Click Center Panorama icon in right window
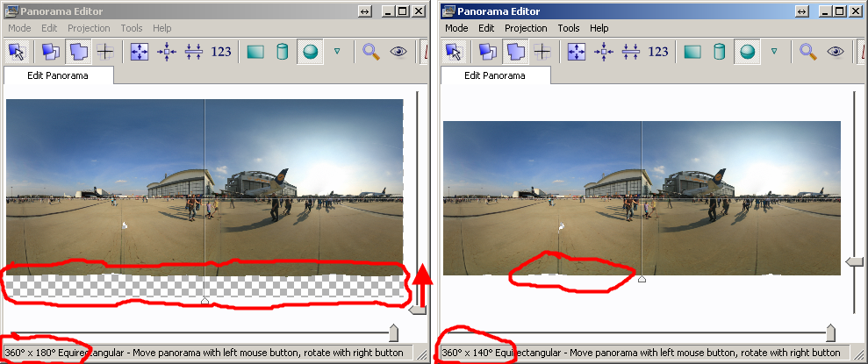 pyautogui.click(x=603, y=52)
